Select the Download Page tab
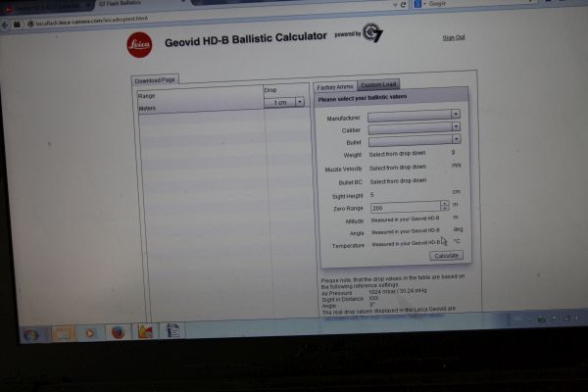The image size is (588, 392). pyautogui.click(x=155, y=80)
